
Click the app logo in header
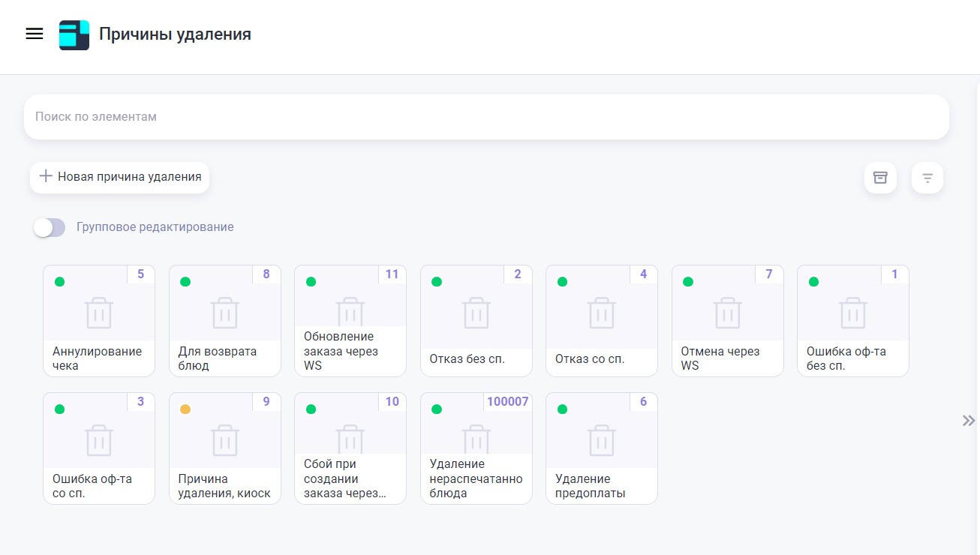(74, 34)
